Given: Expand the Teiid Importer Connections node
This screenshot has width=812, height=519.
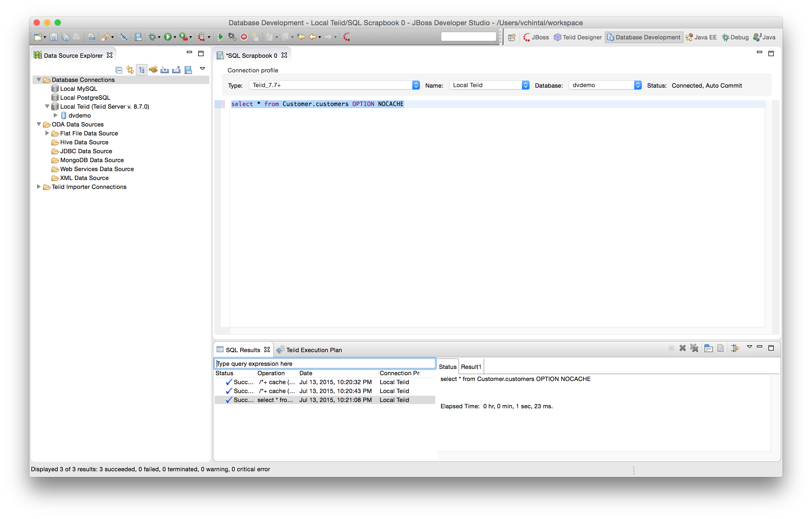Looking at the screenshot, I should click(39, 187).
